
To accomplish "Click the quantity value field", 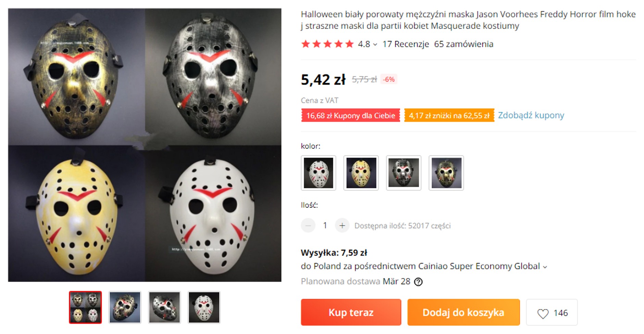I will tap(325, 226).
